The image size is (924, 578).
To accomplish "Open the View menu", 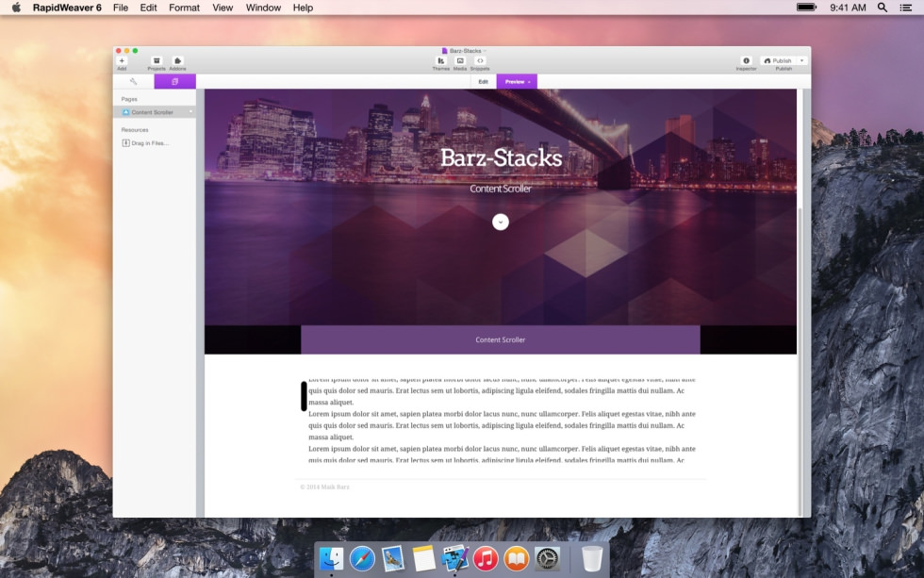I will pyautogui.click(x=223, y=8).
